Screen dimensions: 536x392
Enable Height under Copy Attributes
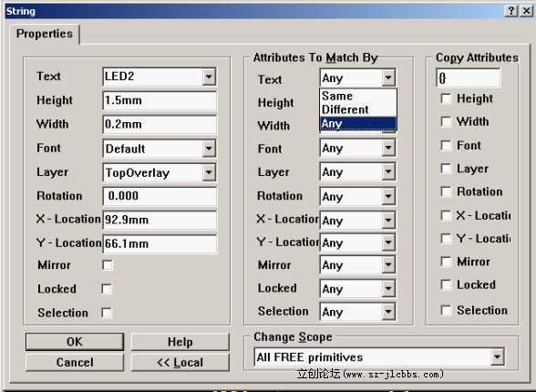446,98
